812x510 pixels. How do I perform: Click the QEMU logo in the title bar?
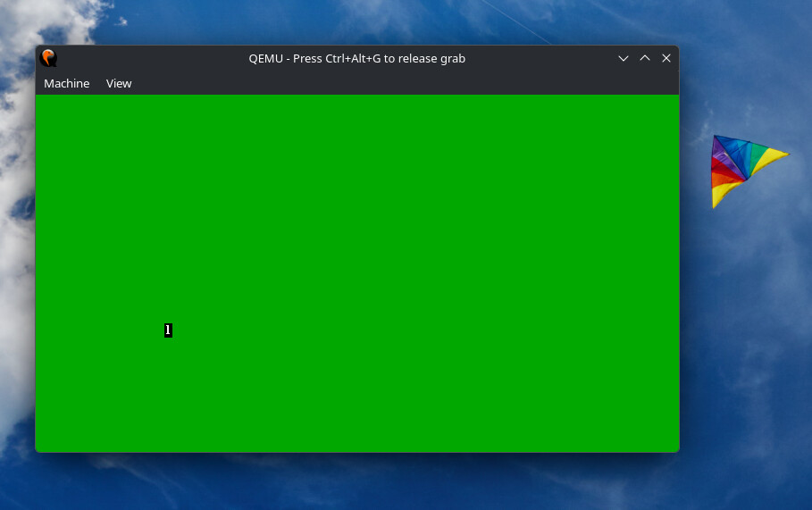(48, 58)
